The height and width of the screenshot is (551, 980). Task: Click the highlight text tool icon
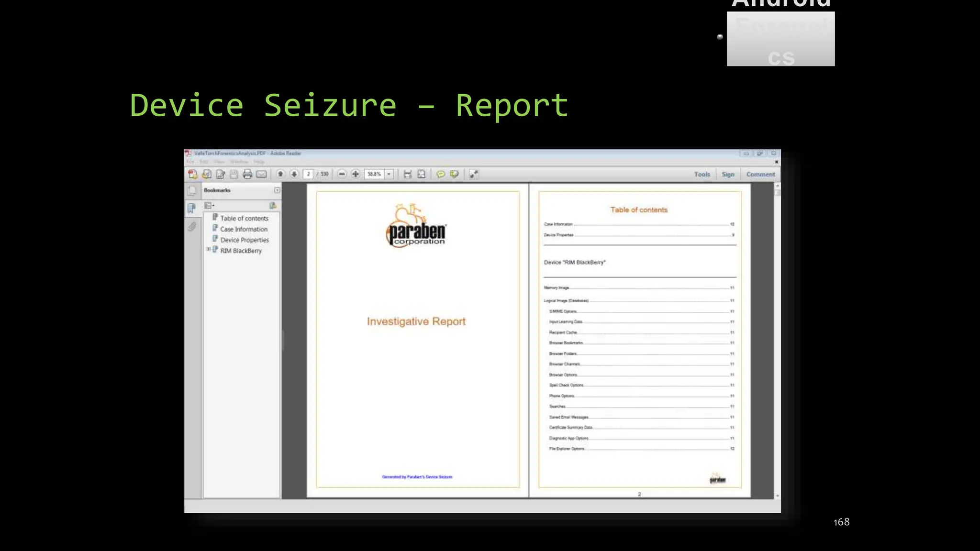pyautogui.click(x=454, y=174)
